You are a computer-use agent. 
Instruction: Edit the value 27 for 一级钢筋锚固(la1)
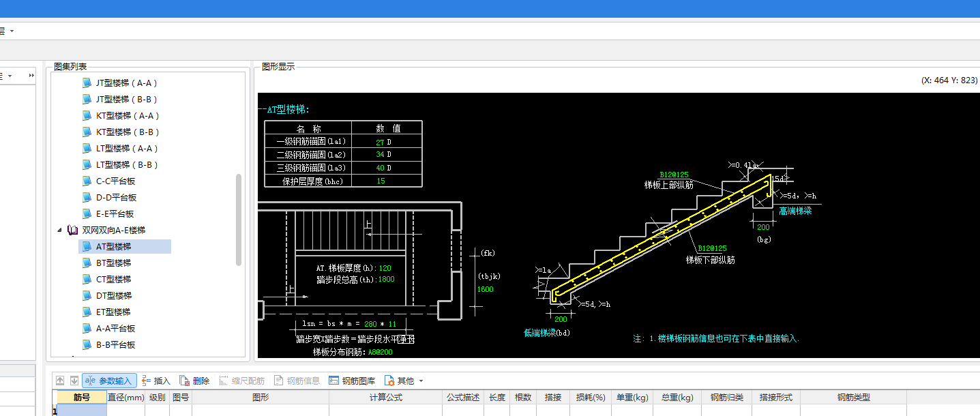(380, 142)
